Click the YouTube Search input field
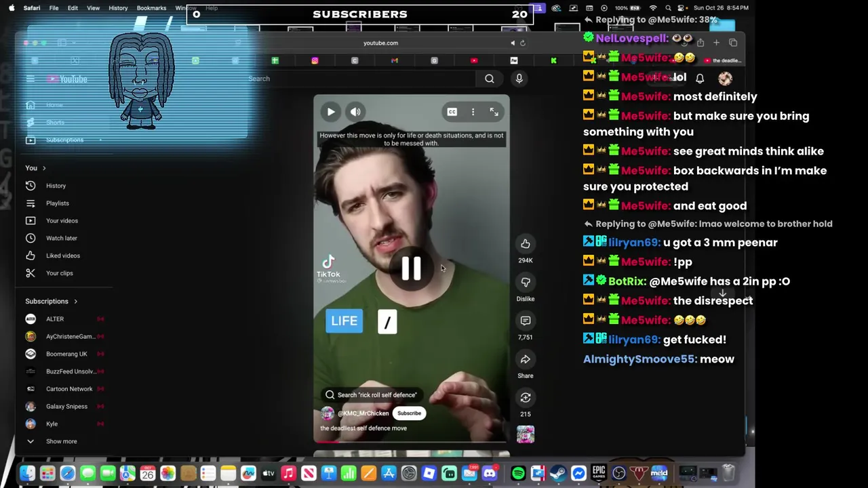 click(x=359, y=79)
